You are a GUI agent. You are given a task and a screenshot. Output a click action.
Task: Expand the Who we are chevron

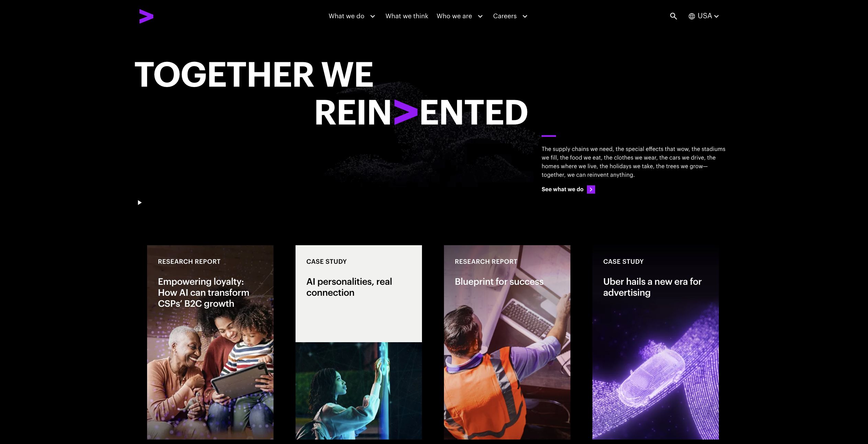coord(480,16)
